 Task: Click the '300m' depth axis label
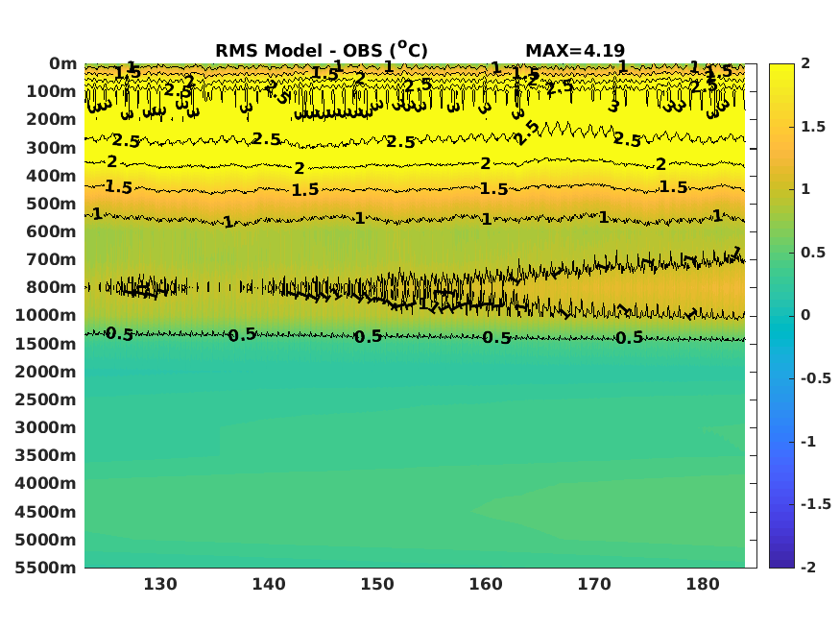point(52,148)
